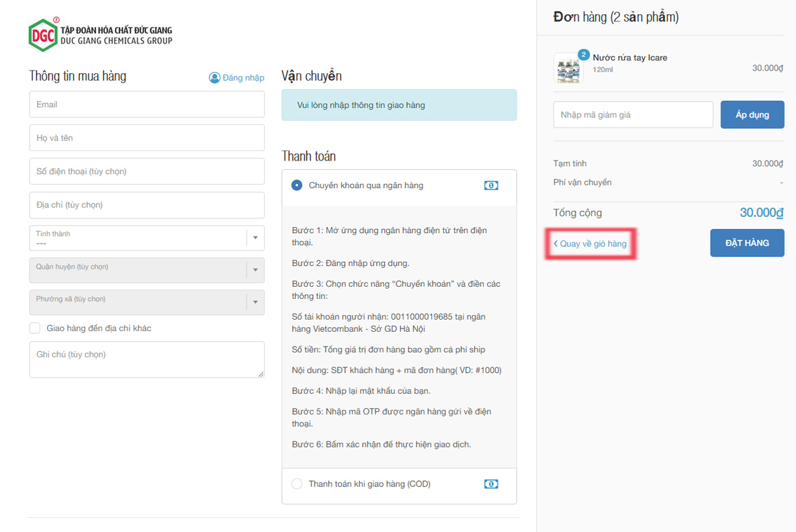
Task: Apply discount with Áp dụng button
Action: pos(752,115)
